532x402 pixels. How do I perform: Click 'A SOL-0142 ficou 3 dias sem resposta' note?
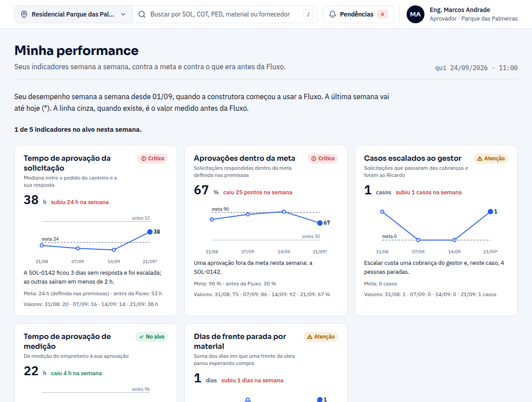[x=92, y=277]
